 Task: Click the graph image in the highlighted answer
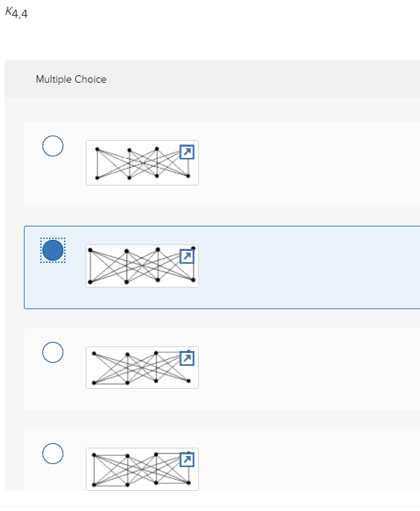point(142,266)
